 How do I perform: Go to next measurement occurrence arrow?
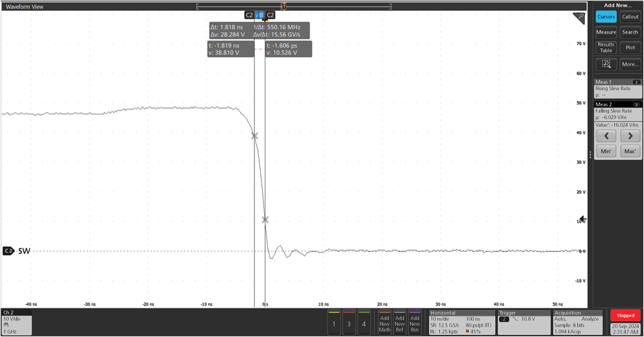[x=630, y=136]
